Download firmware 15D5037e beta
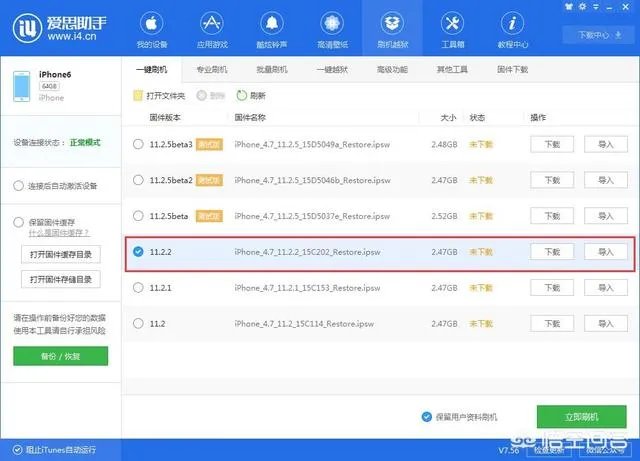 [x=552, y=216]
